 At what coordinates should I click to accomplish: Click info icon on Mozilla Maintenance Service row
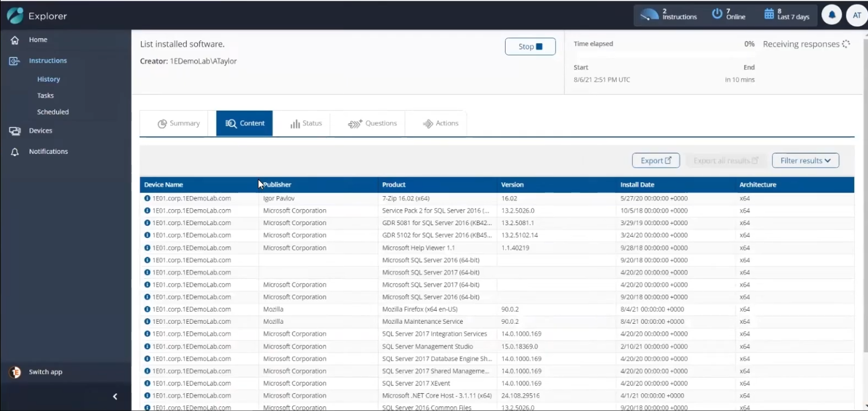click(x=148, y=322)
